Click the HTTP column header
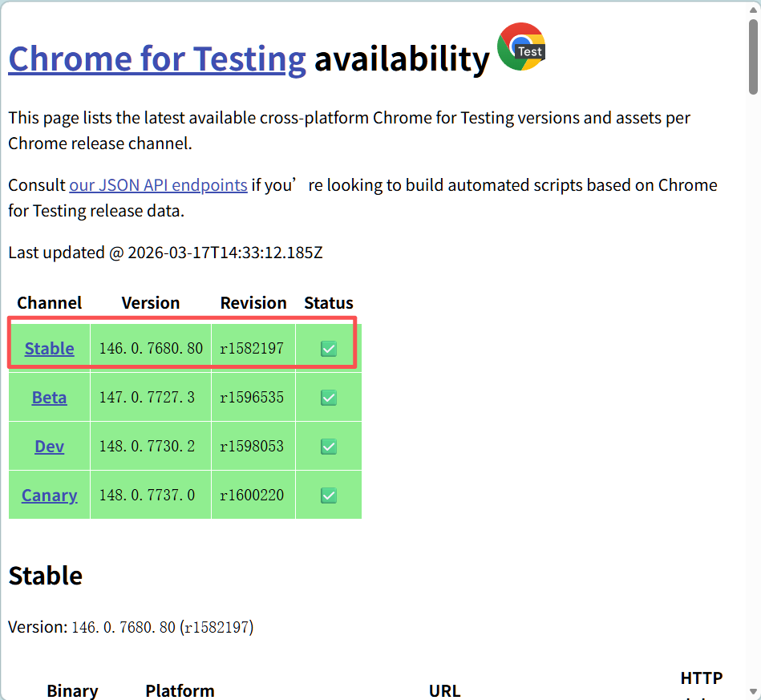This screenshot has width=761, height=700. coord(702,678)
